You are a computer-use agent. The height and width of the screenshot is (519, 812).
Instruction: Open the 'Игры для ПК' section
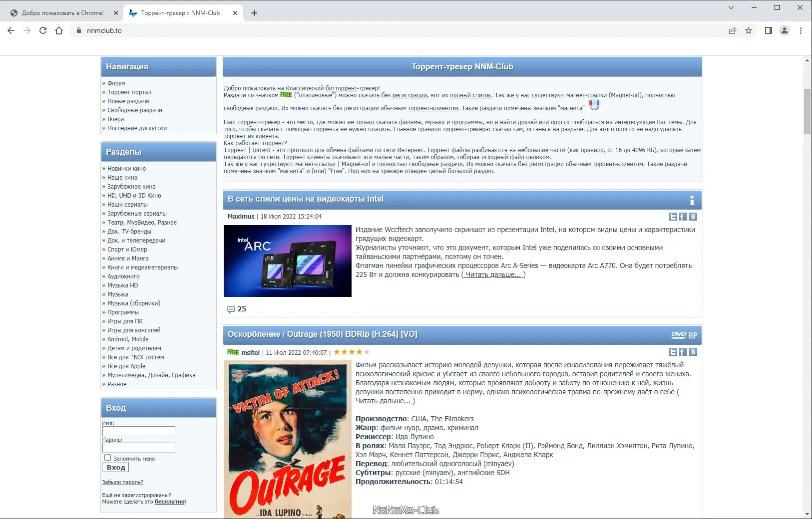[125, 321]
